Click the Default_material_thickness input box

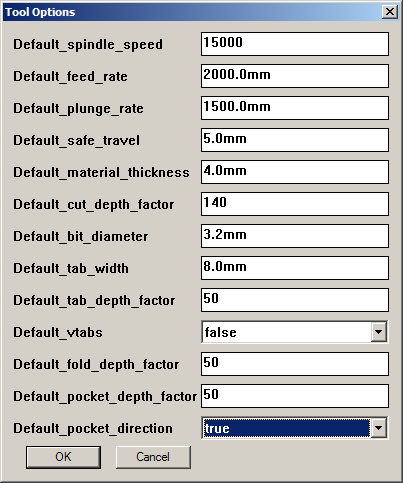295,172
